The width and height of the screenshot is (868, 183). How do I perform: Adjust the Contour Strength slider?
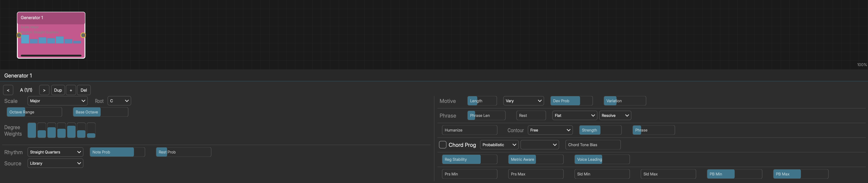tap(600, 130)
